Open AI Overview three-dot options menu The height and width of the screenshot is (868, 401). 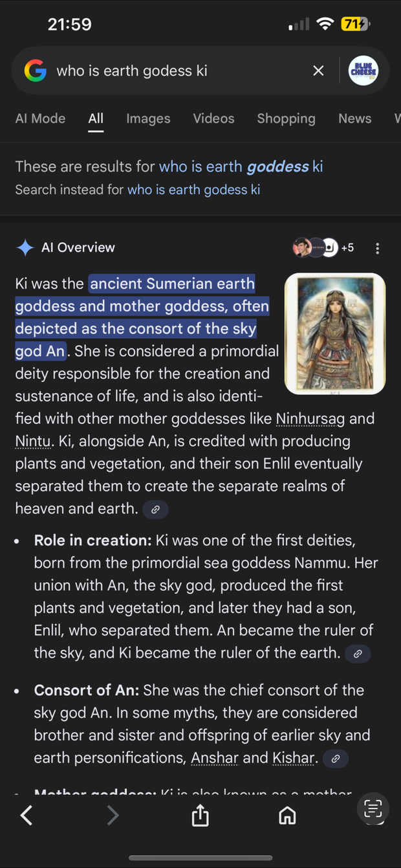[377, 248]
